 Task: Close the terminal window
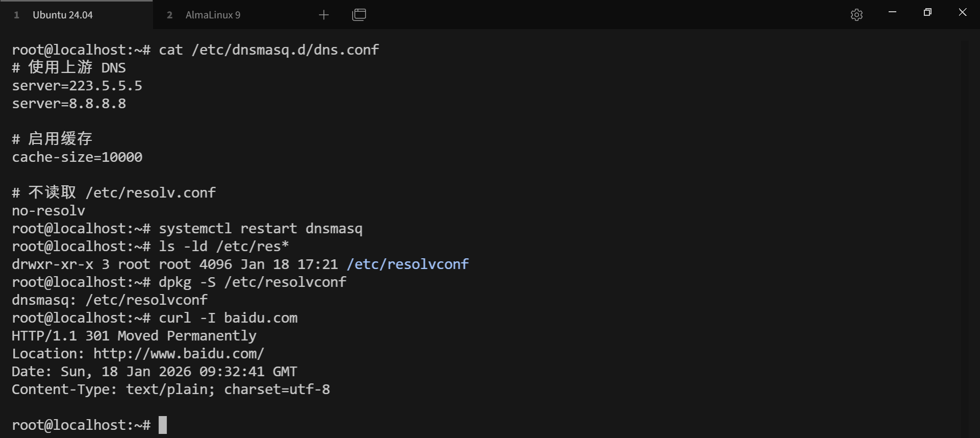tap(963, 12)
